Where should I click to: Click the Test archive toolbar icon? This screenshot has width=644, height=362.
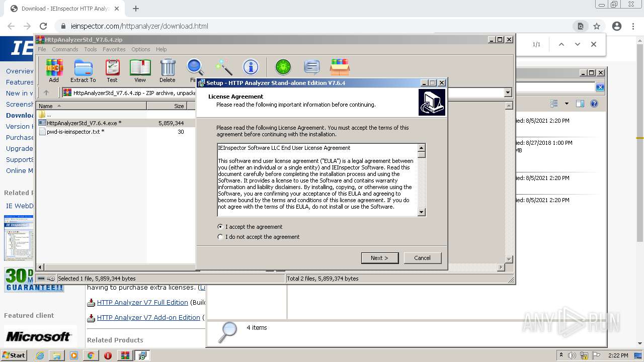(112, 70)
